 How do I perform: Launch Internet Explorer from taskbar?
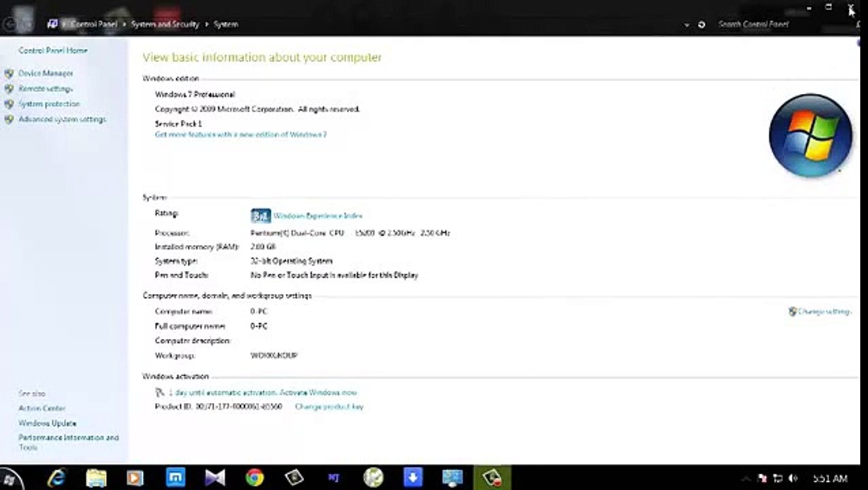[56, 478]
